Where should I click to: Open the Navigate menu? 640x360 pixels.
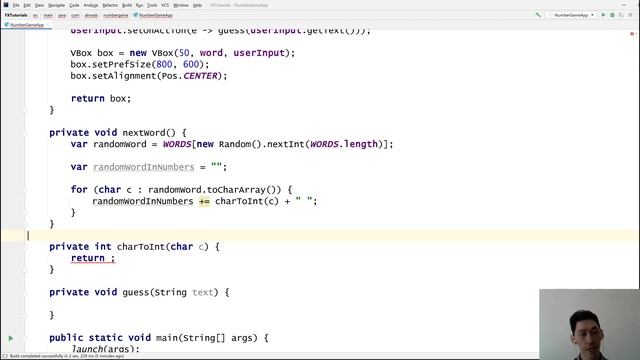pos(56,5)
